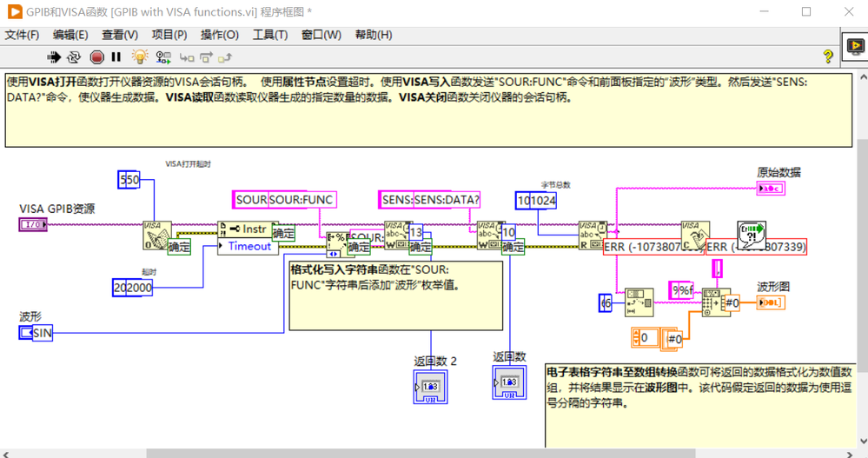Open the 操作(O) menu
Screen dimensions: 868x458
220,35
